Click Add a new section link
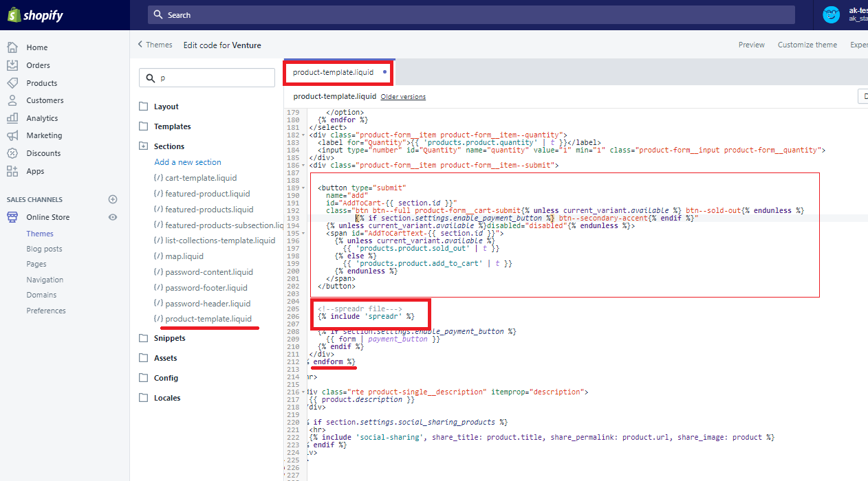 tap(188, 162)
